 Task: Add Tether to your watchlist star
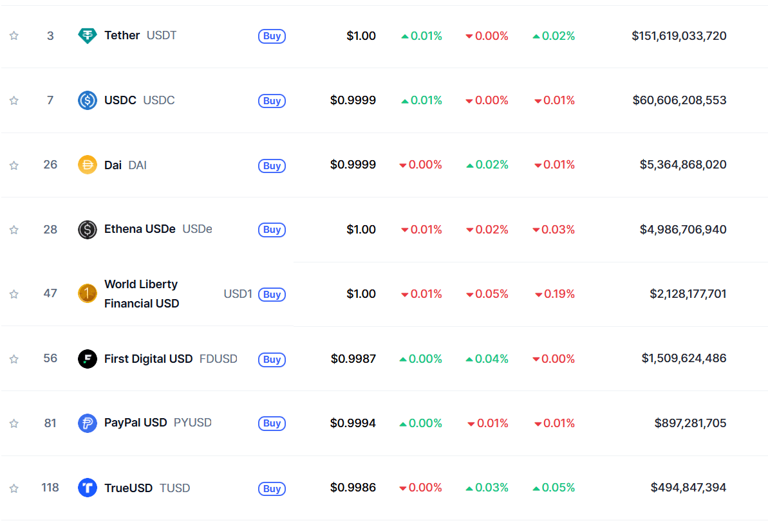14,36
